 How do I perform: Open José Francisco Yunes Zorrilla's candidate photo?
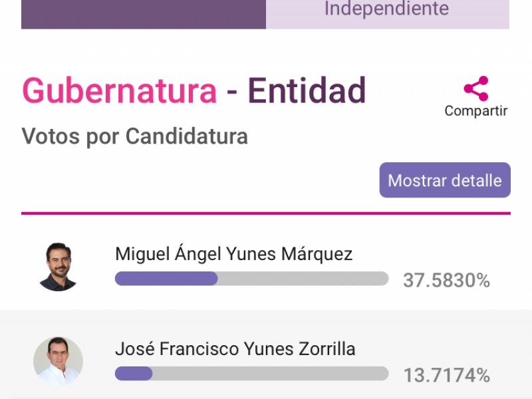[58, 361]
